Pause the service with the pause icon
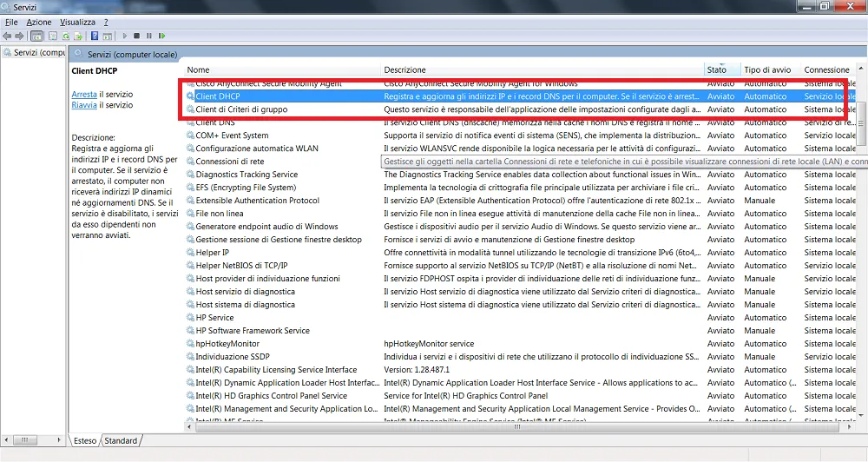 point(149,36)
